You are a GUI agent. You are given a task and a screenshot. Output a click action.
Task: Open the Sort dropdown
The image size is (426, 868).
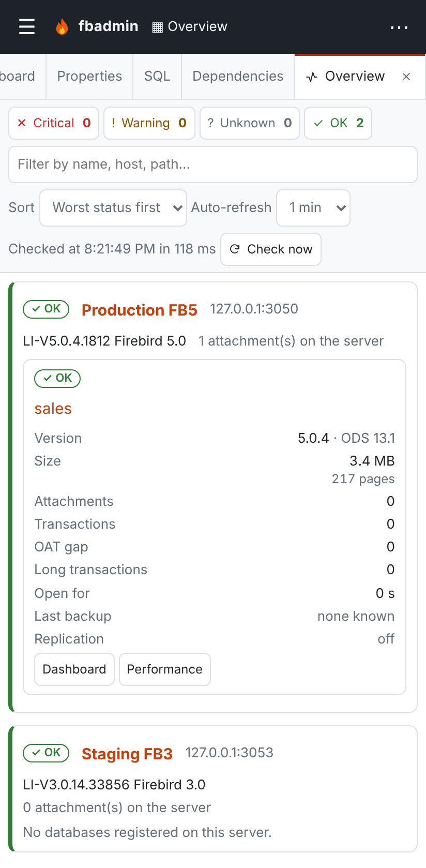pos(113,208)
